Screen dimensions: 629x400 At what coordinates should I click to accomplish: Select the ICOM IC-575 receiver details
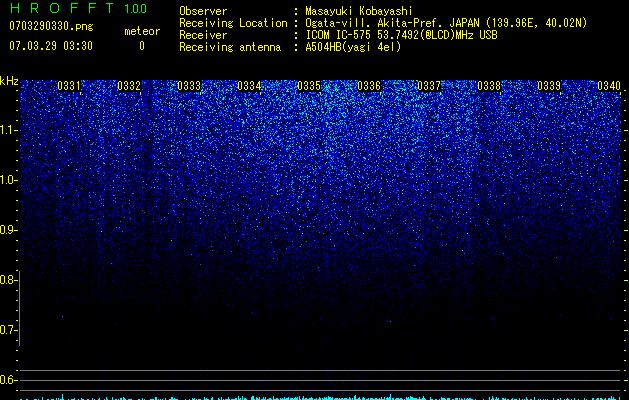(x=401, y=35)
